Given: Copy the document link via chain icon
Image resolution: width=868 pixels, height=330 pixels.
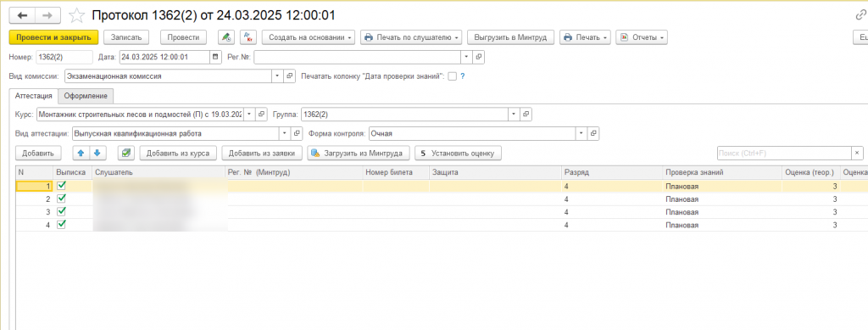Looking at the screenshot, I should [861, 15].
